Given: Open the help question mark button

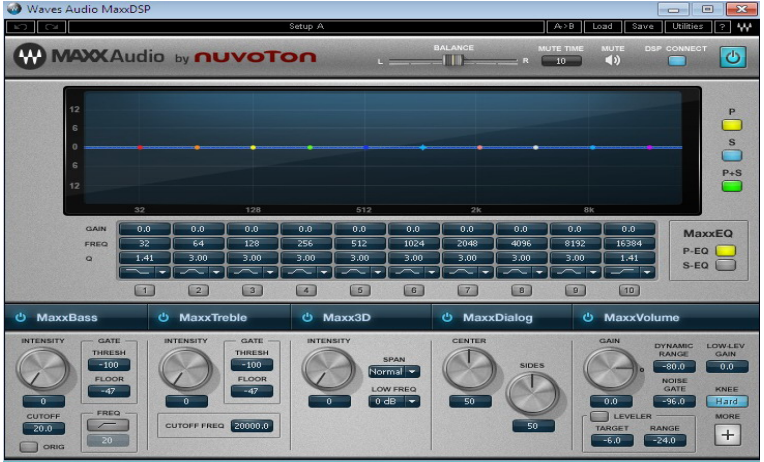Looking at the screenshot, I should pos(722,27).
